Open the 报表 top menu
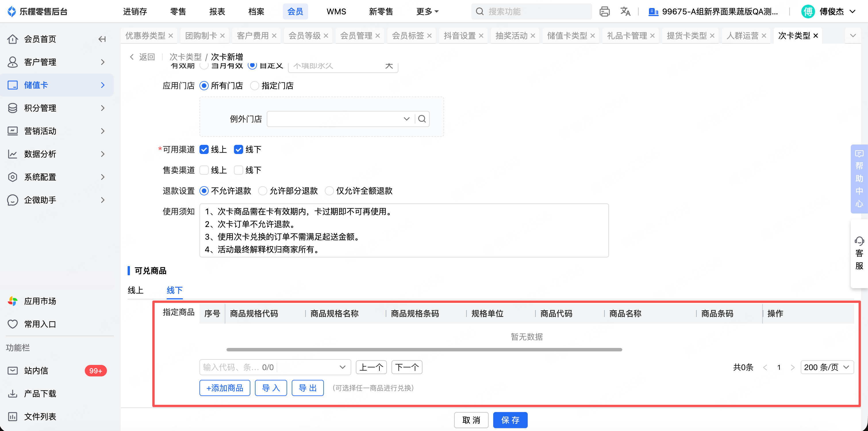868x431 pixels. pyautogui.click(x=217, y=11)
